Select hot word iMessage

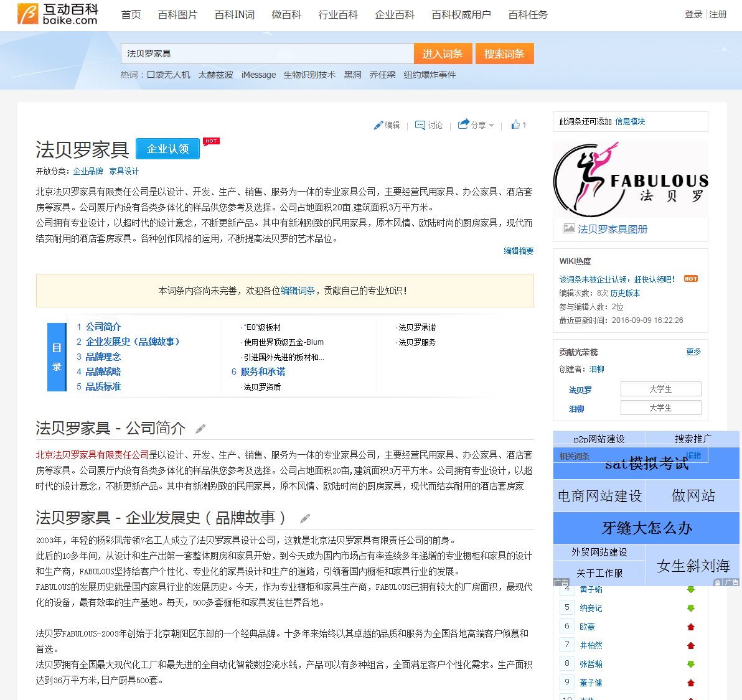258,75
